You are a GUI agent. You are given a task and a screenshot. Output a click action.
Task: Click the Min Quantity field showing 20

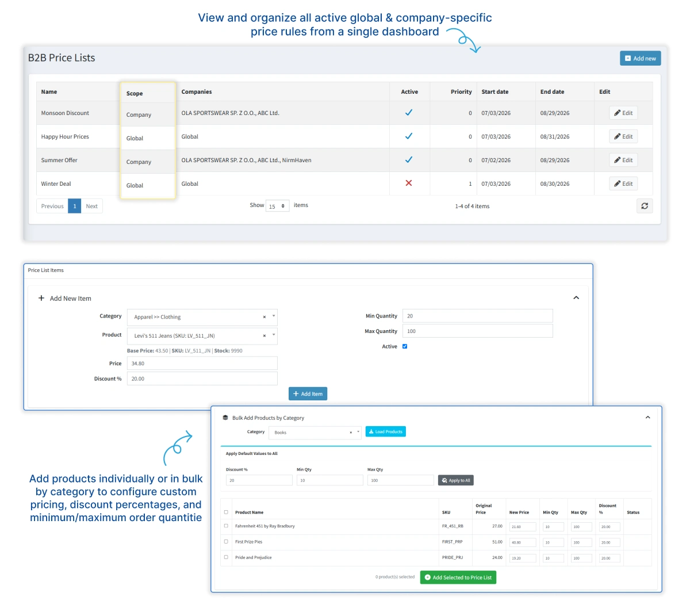(x=478, y=316)
